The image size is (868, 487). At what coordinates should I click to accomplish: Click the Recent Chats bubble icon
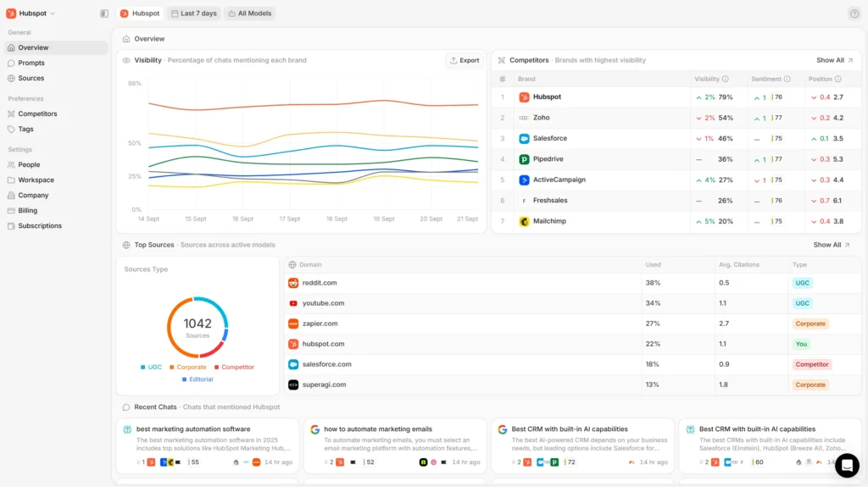click(126, 407)
